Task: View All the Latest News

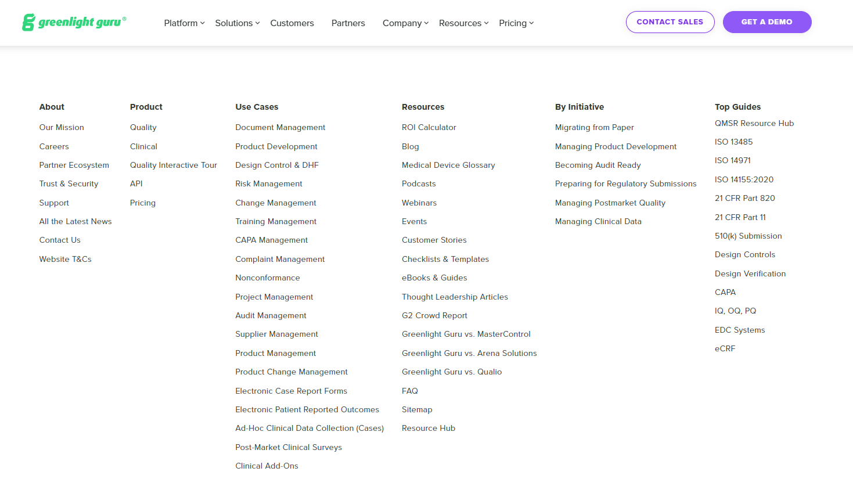Action: point(75,221)
